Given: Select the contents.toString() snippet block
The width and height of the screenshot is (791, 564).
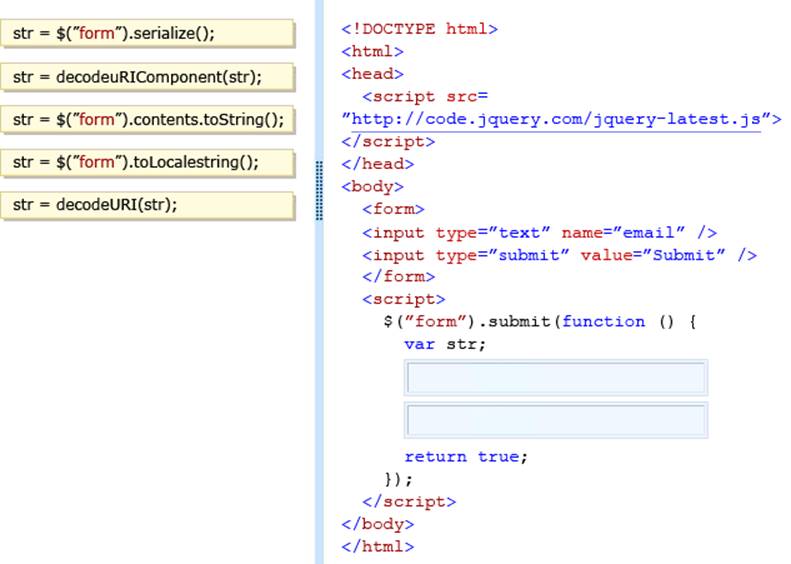Looking at the screenshot, I should pyautogui.click(x=147, y=120).
